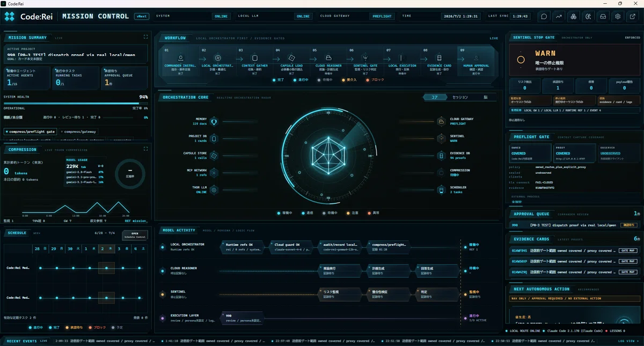Open approval queue item 990
Viewport: 644px width, 346px height.
[x=574, y=225]
